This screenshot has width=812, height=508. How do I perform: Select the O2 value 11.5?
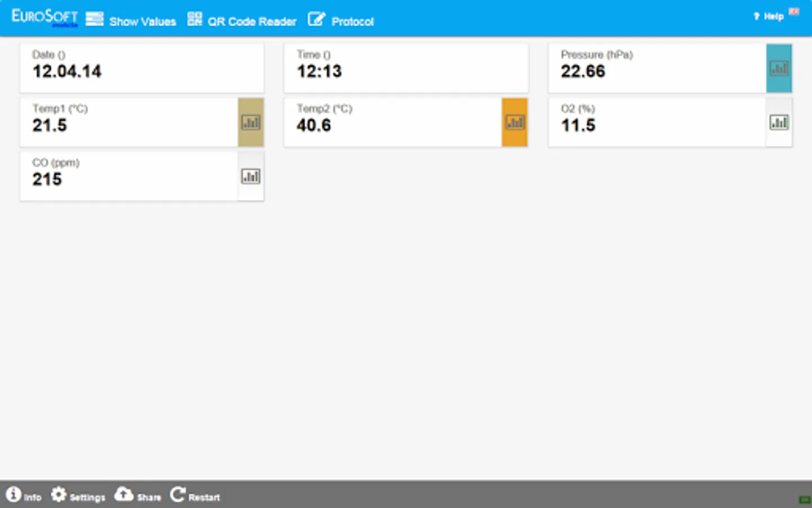pos(578,125)
